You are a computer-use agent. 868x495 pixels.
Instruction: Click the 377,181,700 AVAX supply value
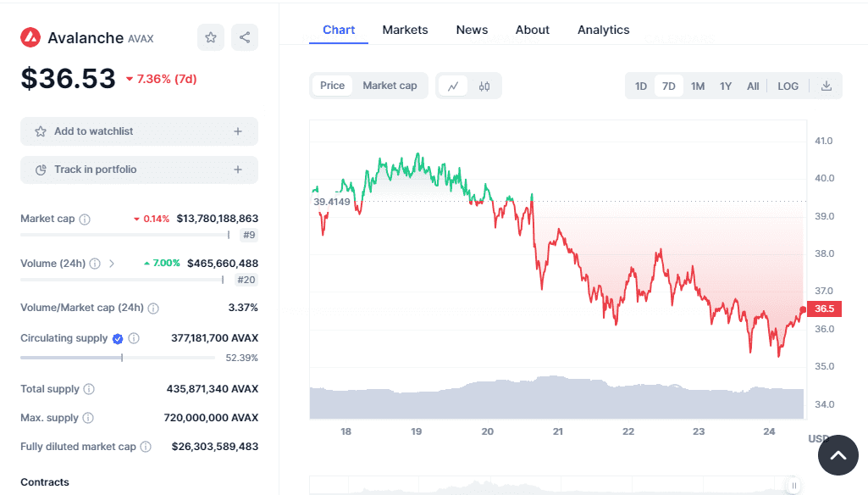215,337
